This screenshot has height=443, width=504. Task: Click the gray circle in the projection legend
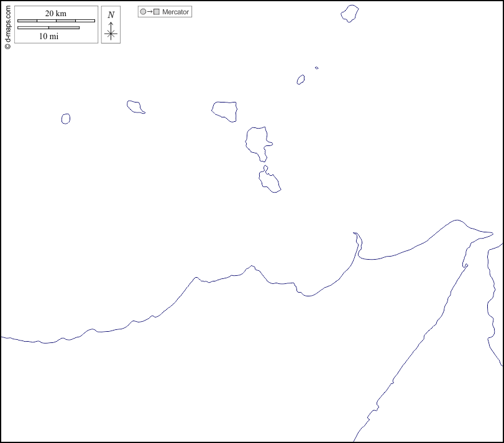143,12
